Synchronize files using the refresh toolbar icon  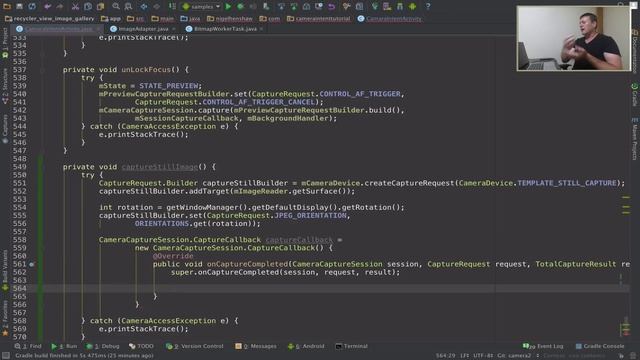32,7
